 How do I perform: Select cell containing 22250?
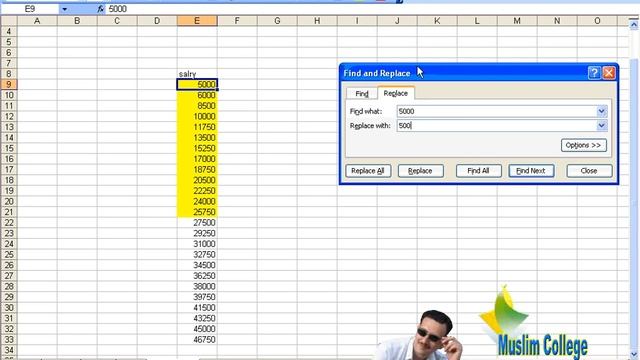point(197,191)
